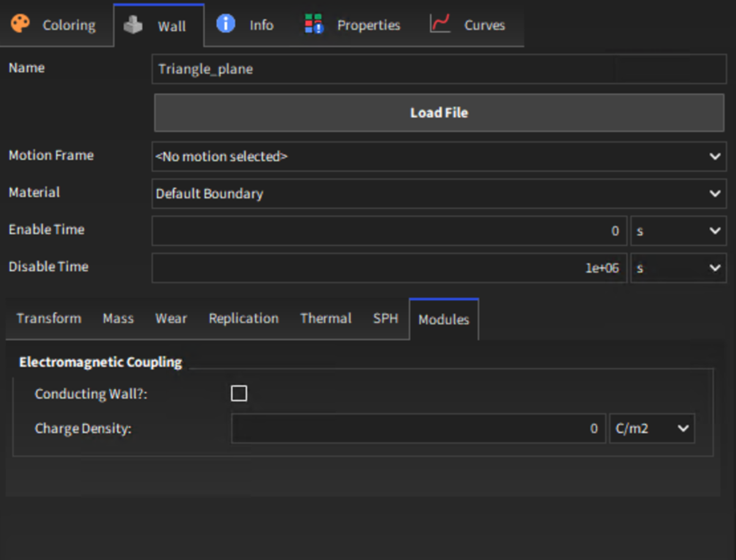Click the Wall tab icon

134,25
